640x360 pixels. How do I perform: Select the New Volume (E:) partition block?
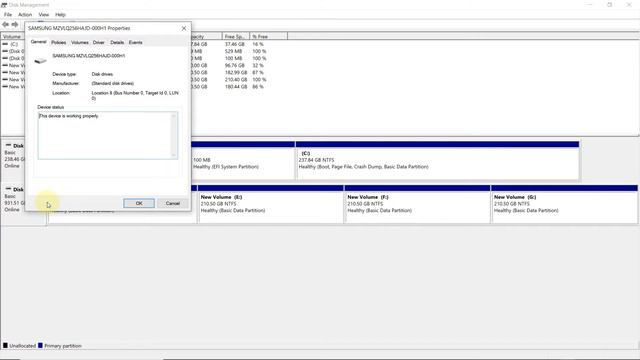[271, 204]
